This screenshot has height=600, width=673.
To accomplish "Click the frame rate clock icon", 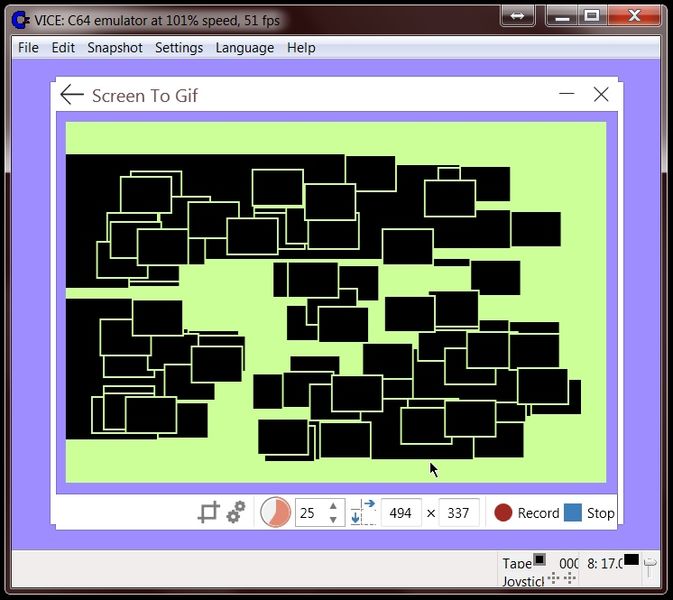I will tap(276, 513).
